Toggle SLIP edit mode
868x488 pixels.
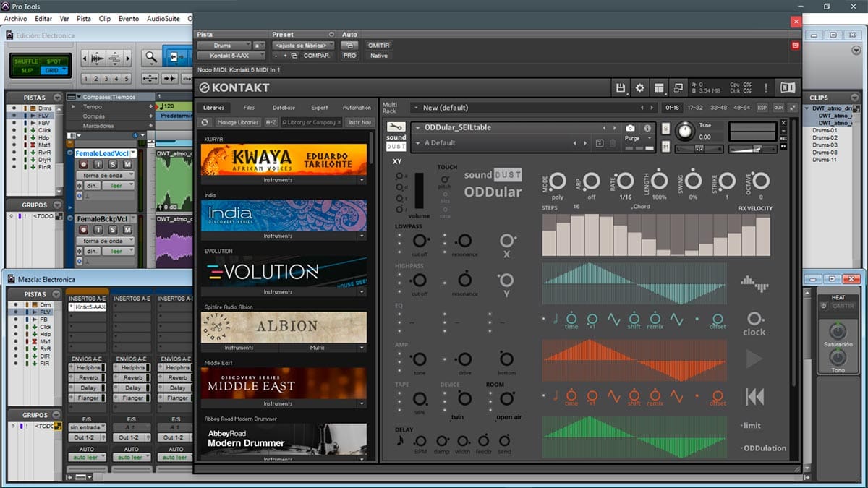[25, 70]
